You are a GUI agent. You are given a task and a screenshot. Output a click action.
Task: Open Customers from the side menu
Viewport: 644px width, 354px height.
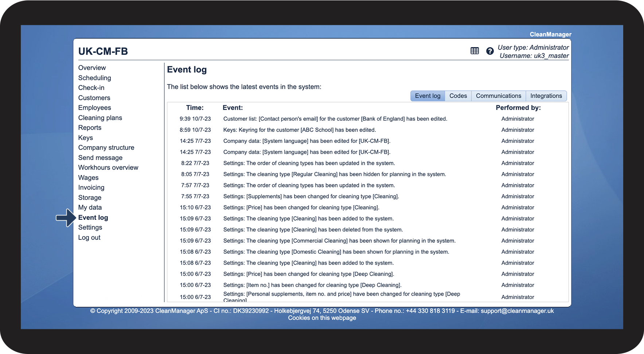point(94,98)
